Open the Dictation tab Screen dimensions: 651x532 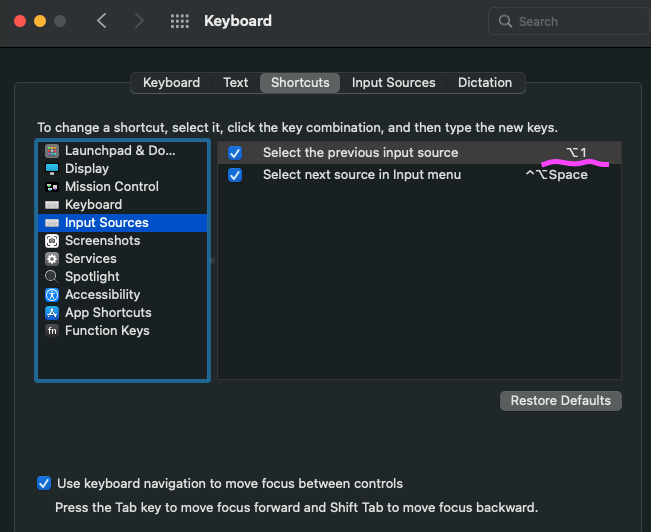pos(485,83)
